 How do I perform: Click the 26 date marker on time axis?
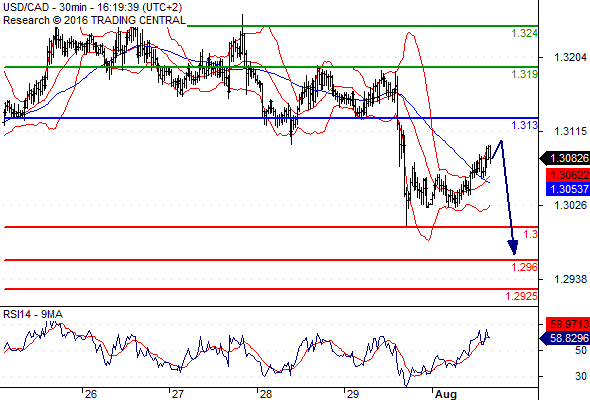[91, 394]
